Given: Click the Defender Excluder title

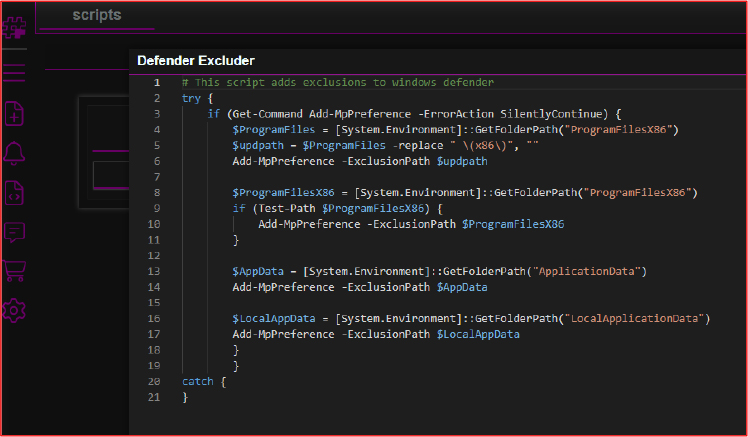Looking at the screenshot, I should (x=196, y=61).
